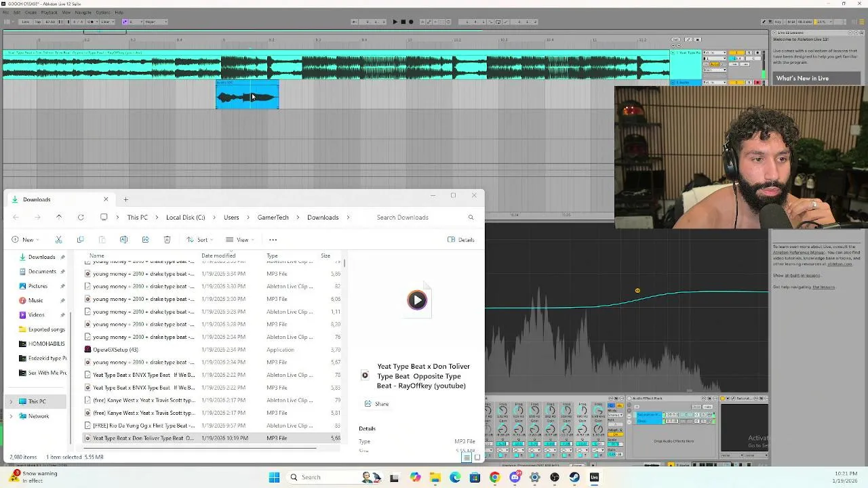The width and height of the screenshot is (868, 488).
Task: Click Copy icon in Explorer toolbar
Action: (80, 239)
